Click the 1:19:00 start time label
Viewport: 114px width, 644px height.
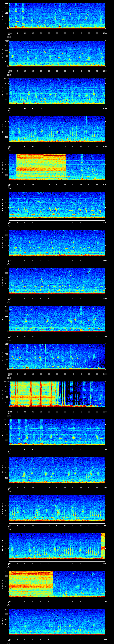click(x=9, y=223)
